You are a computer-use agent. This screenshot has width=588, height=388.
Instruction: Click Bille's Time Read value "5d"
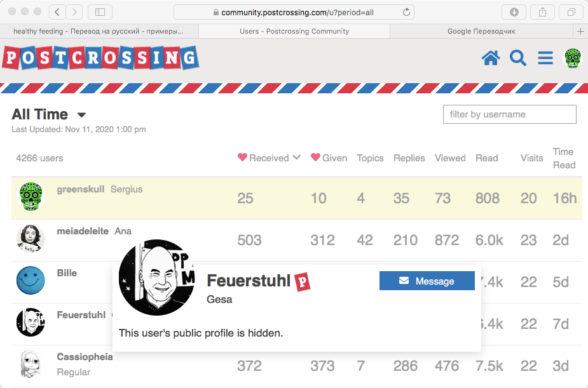pos(561,282)
